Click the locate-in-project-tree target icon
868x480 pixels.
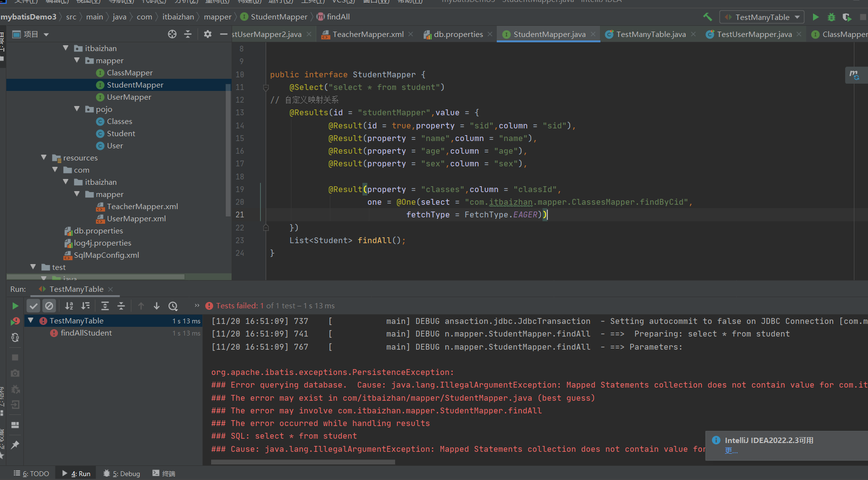click(172, 34)
